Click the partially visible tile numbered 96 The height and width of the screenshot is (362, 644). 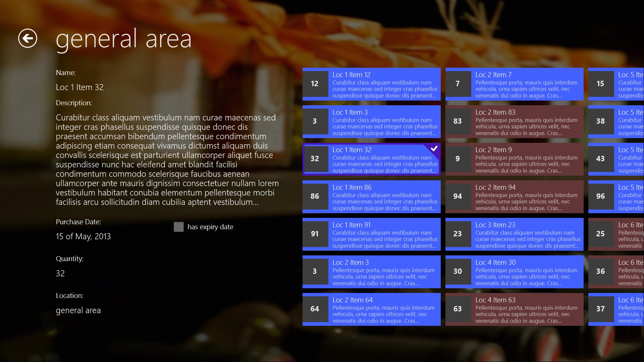click(616, 197)
